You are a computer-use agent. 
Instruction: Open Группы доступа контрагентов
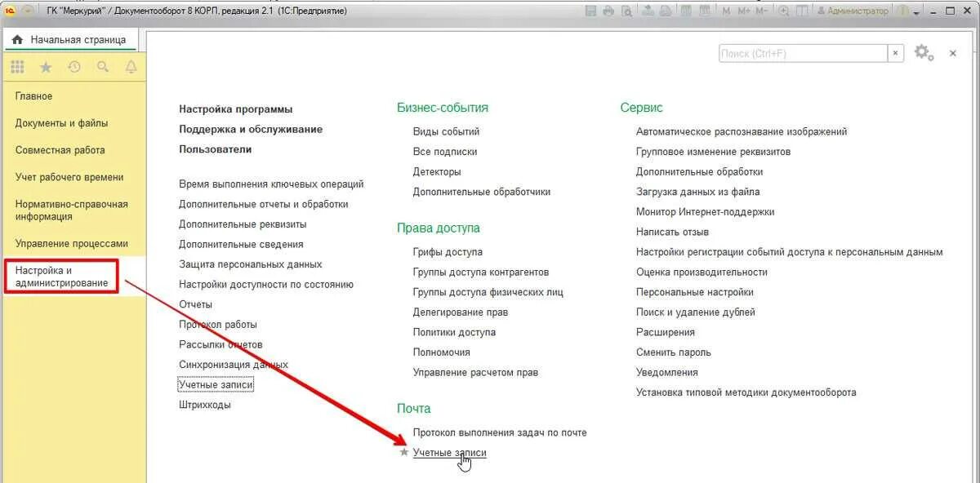pyautogui.click(x=481, y=272)
